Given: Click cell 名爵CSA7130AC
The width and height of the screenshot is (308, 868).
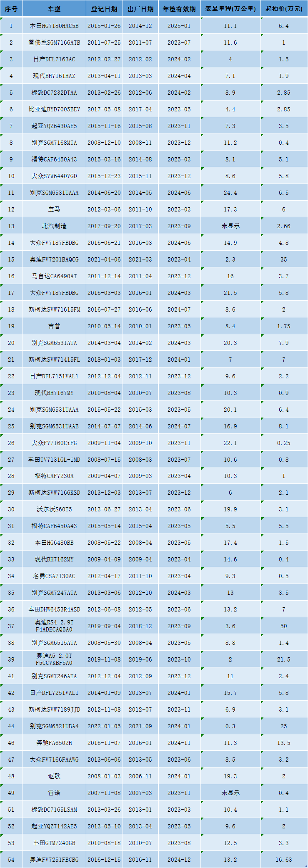Looking at the screenshot, I should pos(54,576).
